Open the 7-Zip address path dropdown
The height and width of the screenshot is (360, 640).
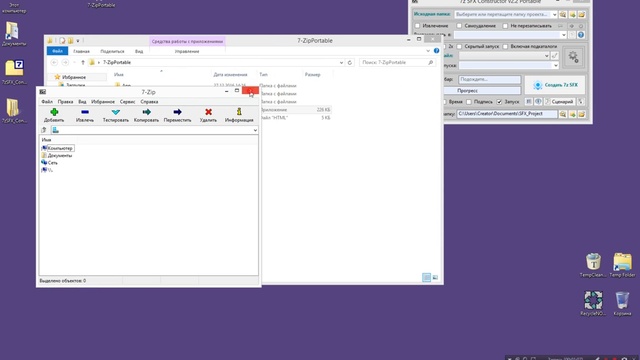255,130
